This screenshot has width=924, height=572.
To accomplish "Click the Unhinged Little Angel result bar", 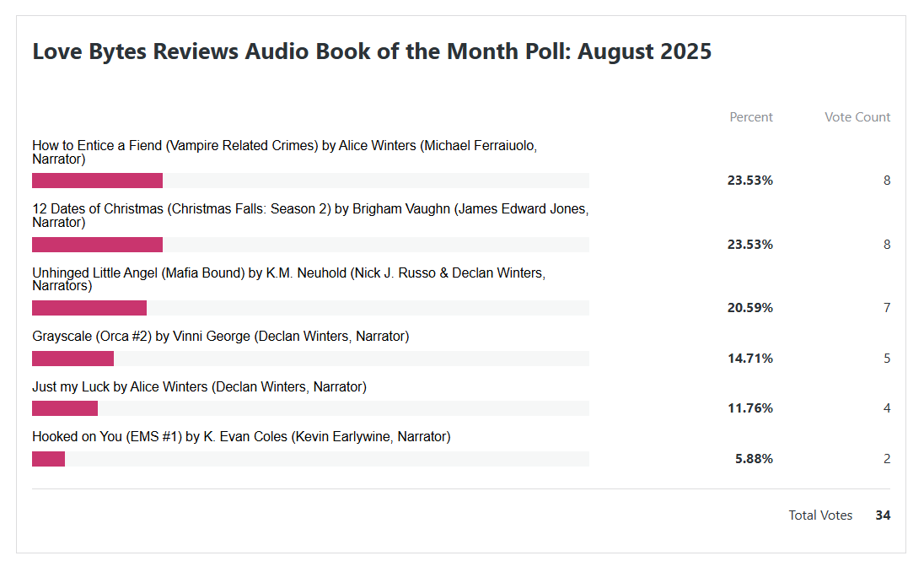I will 89,308.
